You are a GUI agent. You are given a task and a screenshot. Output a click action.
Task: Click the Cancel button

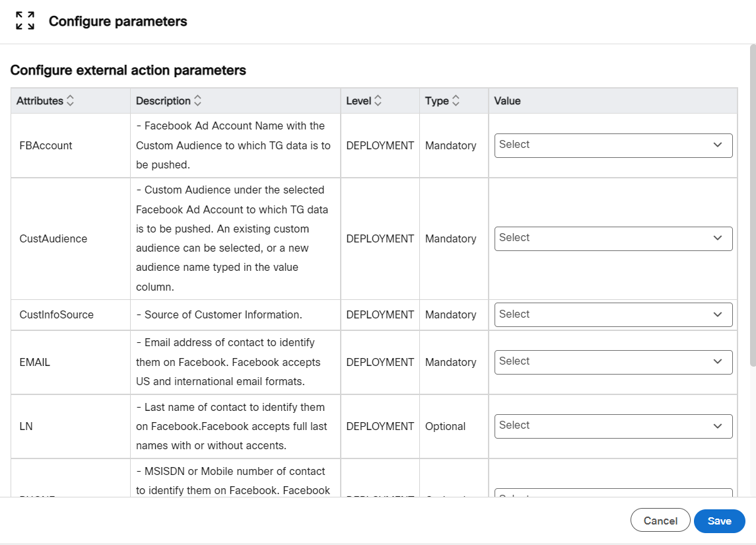660,520
